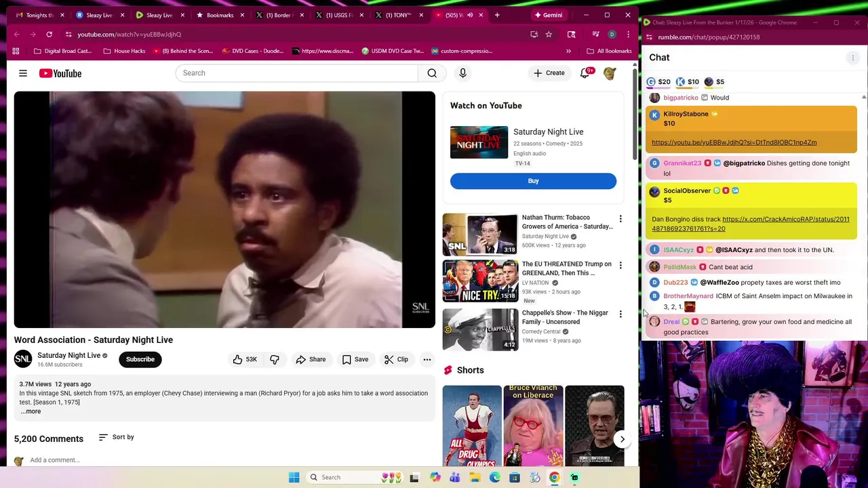
Task: Open the Saturday Night Live channel name
Action: (x=68, y=355)
